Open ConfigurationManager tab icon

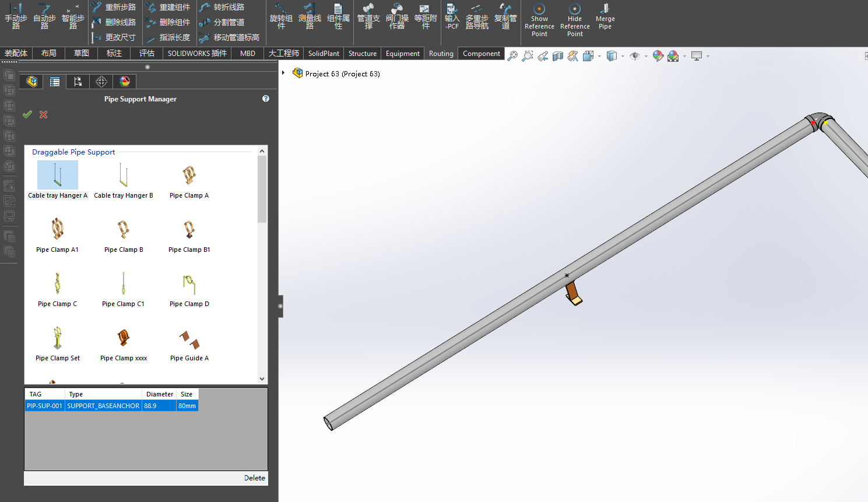[78, 82]
